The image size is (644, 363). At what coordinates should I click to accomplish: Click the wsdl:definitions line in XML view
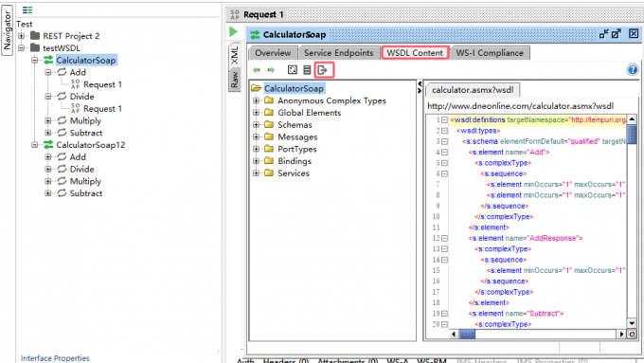[x=538, y=120]
